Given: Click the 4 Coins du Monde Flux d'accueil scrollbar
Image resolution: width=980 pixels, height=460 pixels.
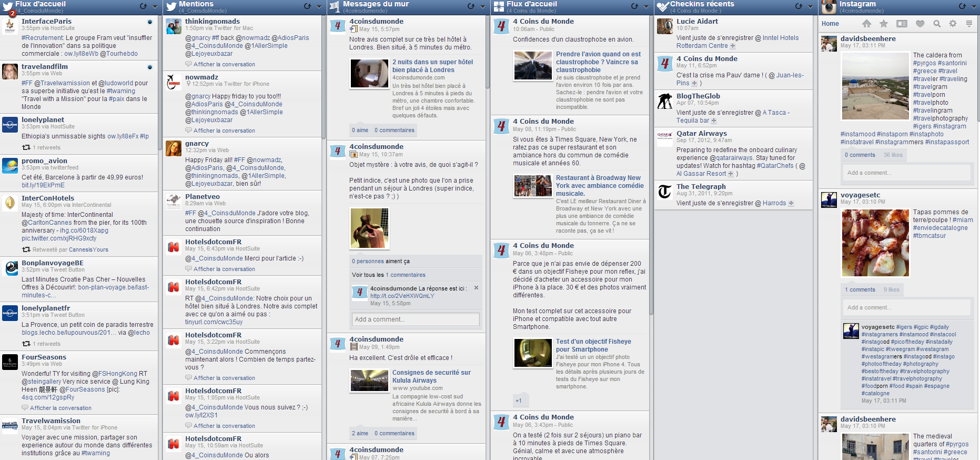Looking at the screenshot, I should tap(651, 166).
